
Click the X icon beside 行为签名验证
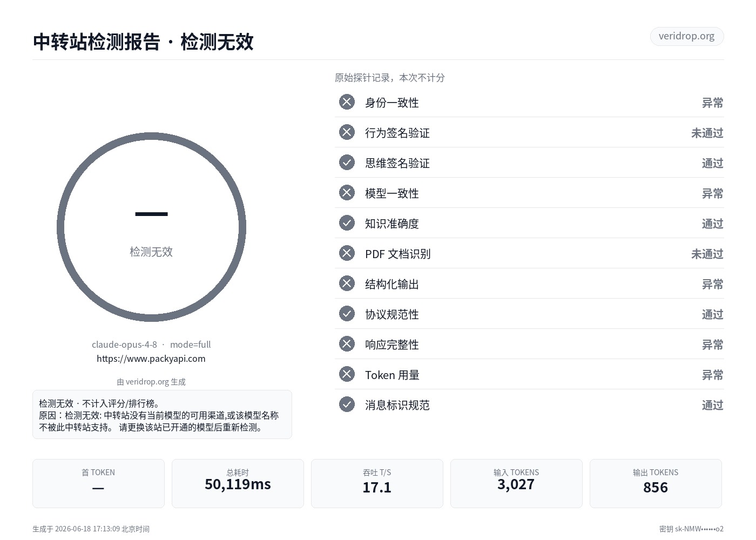click(347, 132)
